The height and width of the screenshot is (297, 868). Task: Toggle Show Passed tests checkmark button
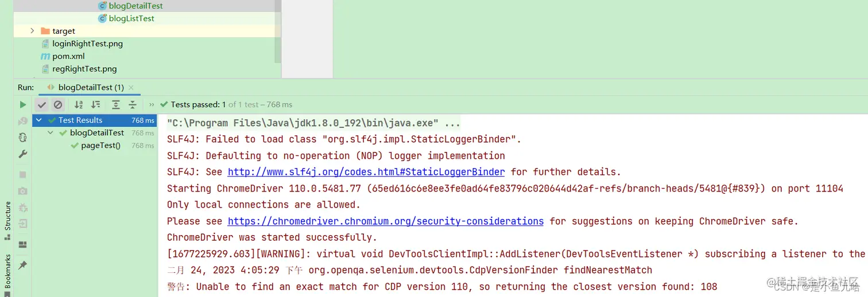[41, 104]
